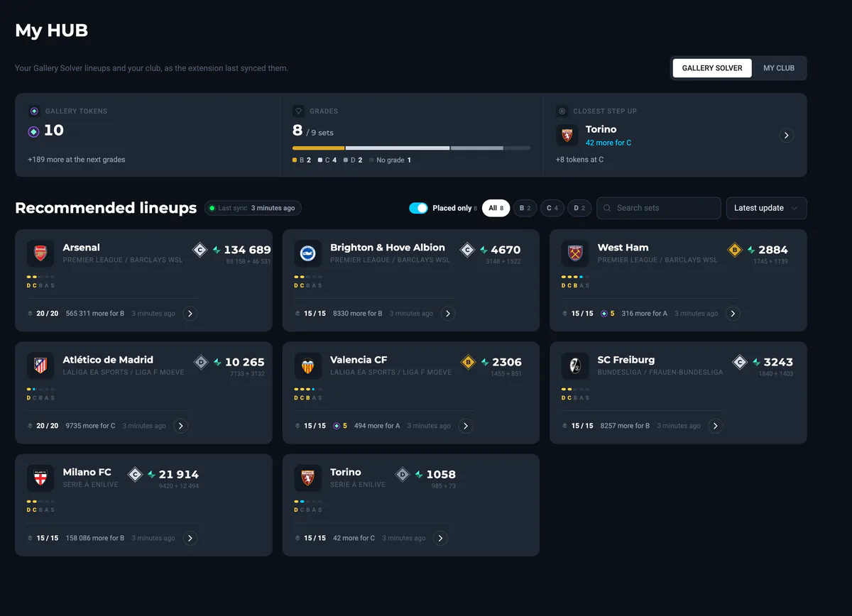Open the West Ham lineup arrow

pos(733,314)
